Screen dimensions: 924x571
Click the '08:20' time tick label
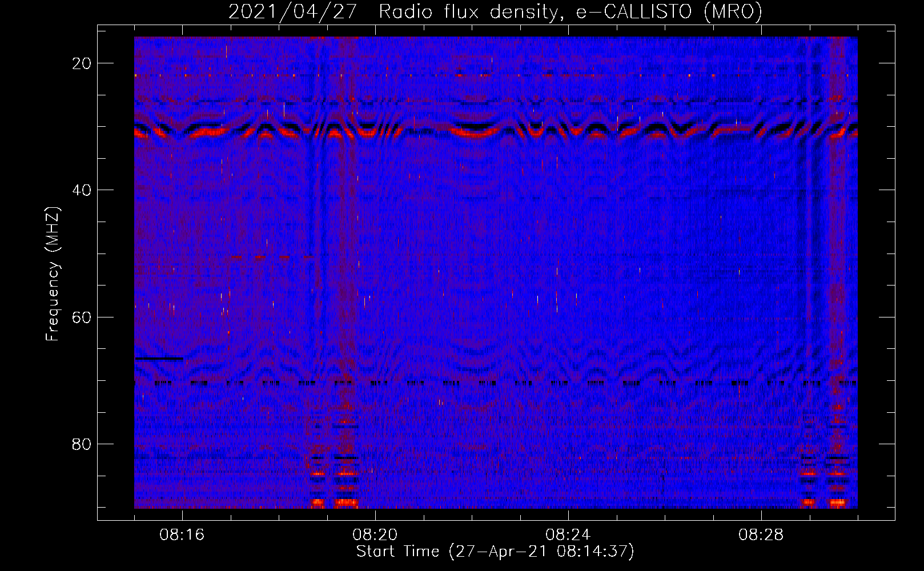tap(375, 535)
